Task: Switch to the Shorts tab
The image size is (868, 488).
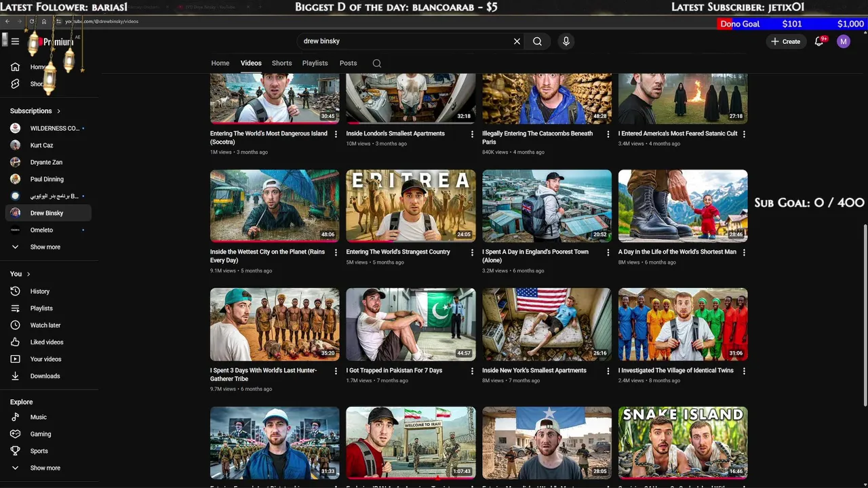Action: [281, 63]
